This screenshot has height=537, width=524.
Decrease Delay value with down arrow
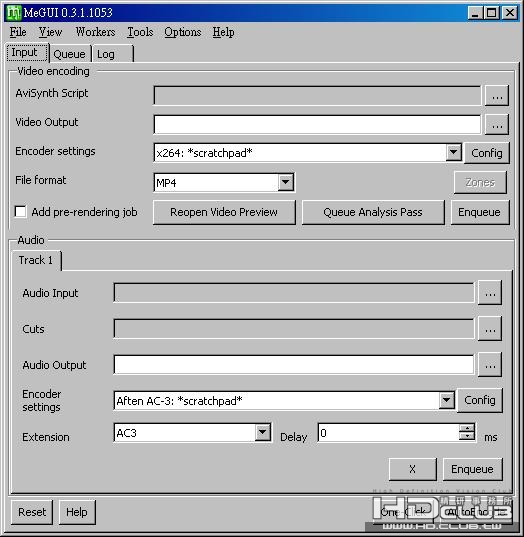pos(467,436)
